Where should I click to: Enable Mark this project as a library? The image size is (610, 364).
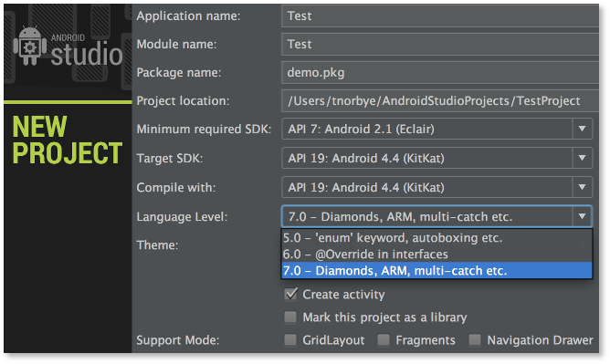(290, 317)
